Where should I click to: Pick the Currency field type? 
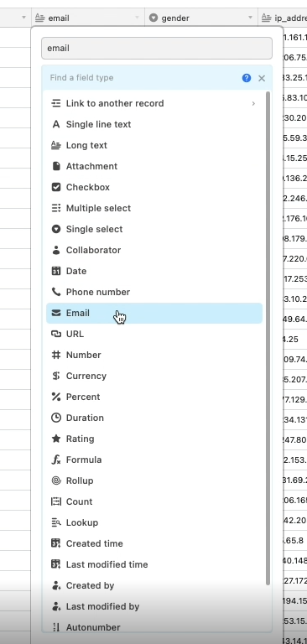(x=154, y=376)
